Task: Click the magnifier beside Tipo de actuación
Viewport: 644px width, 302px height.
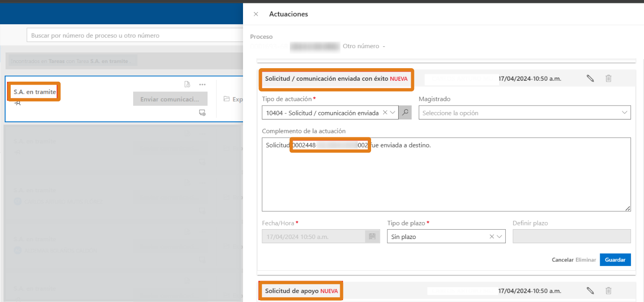Action: point(405,112)
